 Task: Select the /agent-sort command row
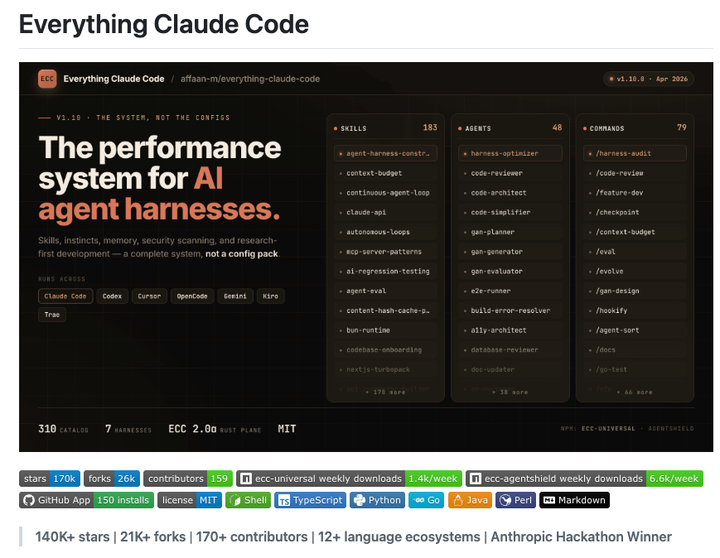pyautogui.click(x=635, y=331)
